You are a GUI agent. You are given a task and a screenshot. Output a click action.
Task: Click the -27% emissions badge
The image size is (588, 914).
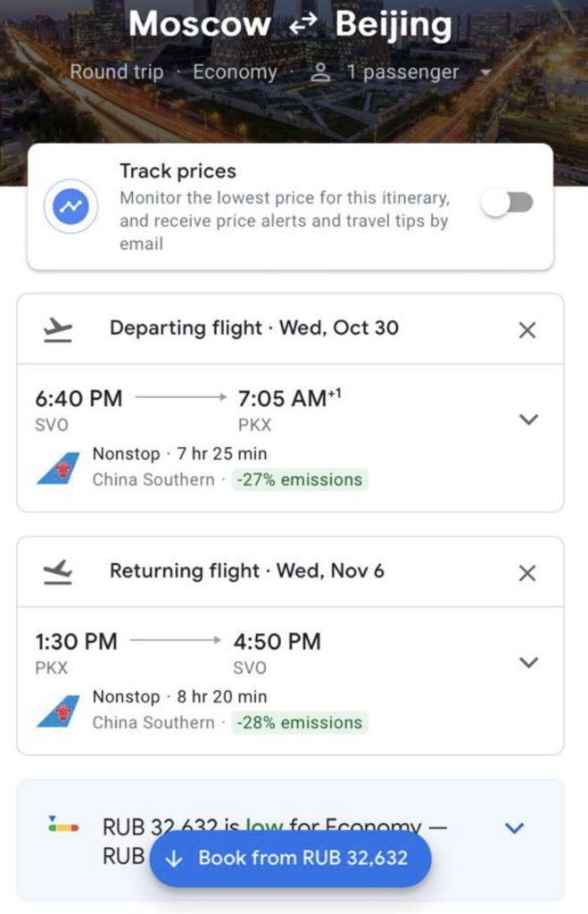299,479
